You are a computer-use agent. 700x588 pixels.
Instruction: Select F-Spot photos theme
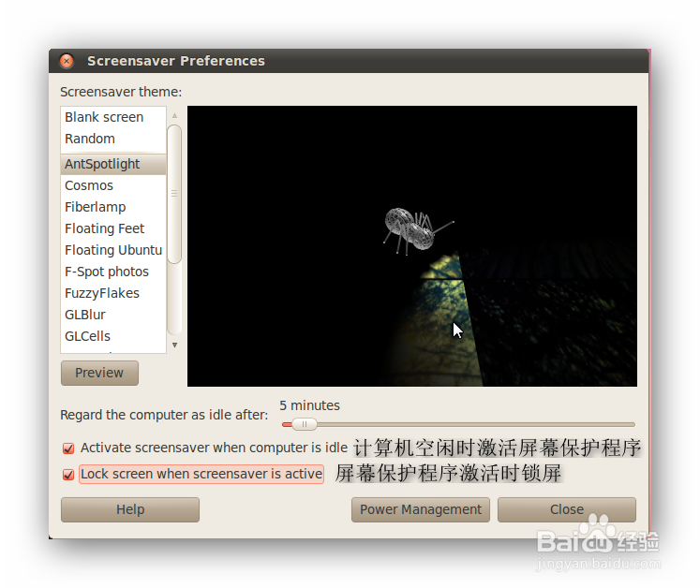coord(113,272)
